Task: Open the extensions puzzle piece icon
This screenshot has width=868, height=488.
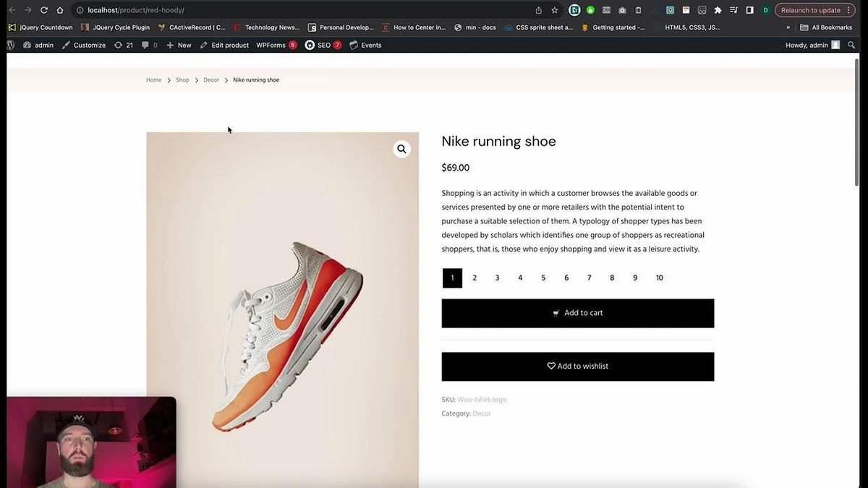Action: (718, 10)
